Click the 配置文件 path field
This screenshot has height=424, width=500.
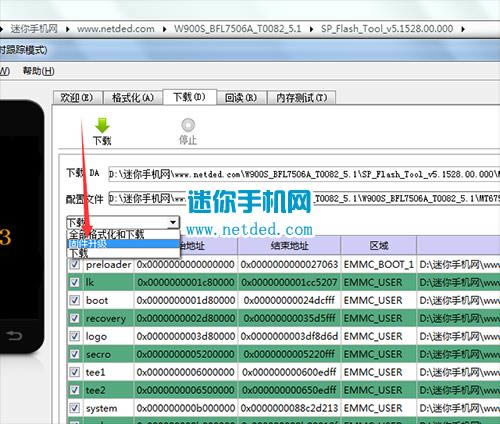(x=304, y=199)
